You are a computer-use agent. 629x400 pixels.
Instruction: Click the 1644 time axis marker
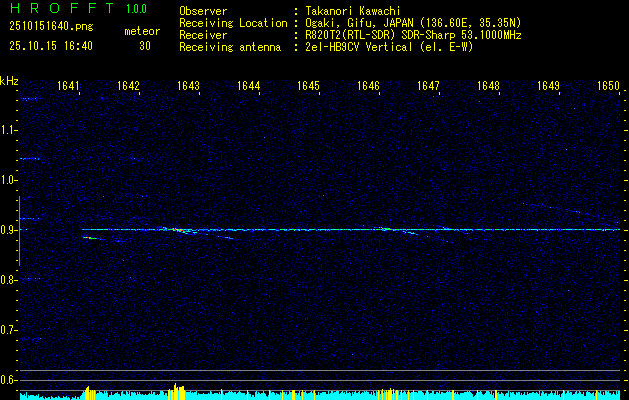(249, 86)
